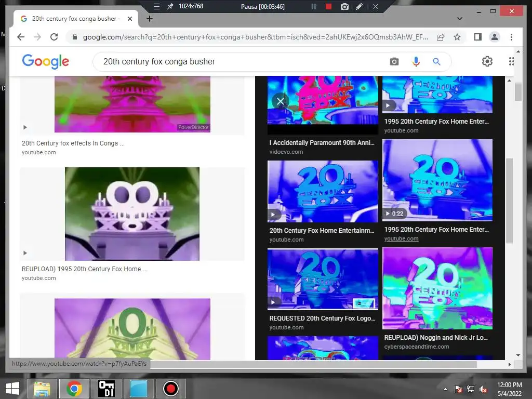This screenshot has width=532, height=399.
Task: Show hidden system tray icons
Action: [445, 389]
